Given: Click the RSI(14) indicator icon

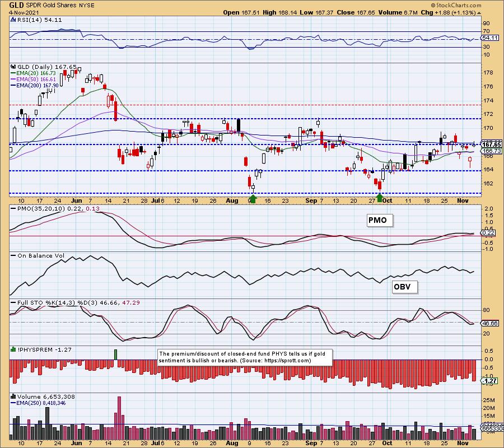Looking at the screenshot, I should click(13, 20).
